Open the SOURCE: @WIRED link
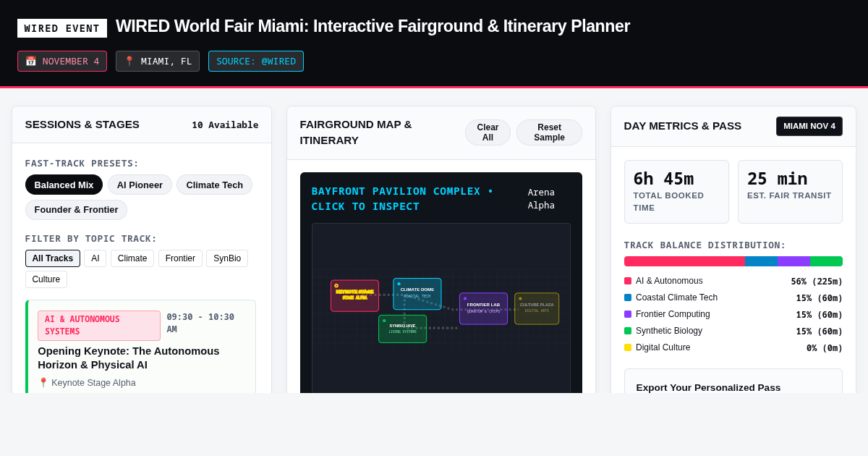 point(256,62)
